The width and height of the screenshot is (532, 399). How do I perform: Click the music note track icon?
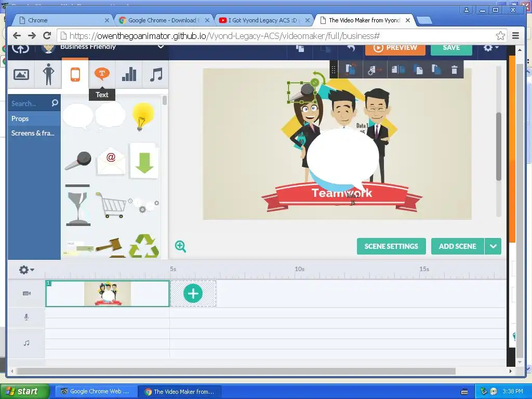pyautogui.click(x=26, y=343)
